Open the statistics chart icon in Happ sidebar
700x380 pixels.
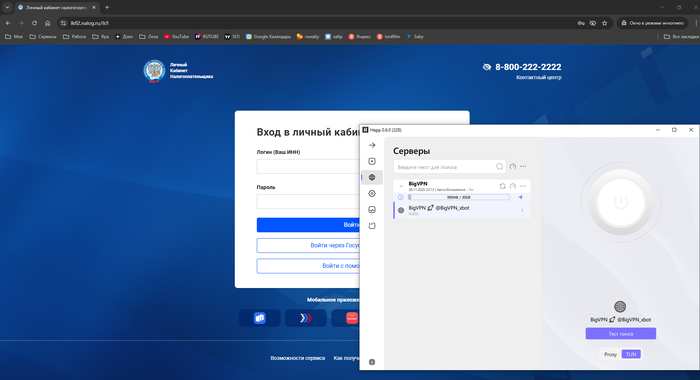372,209
